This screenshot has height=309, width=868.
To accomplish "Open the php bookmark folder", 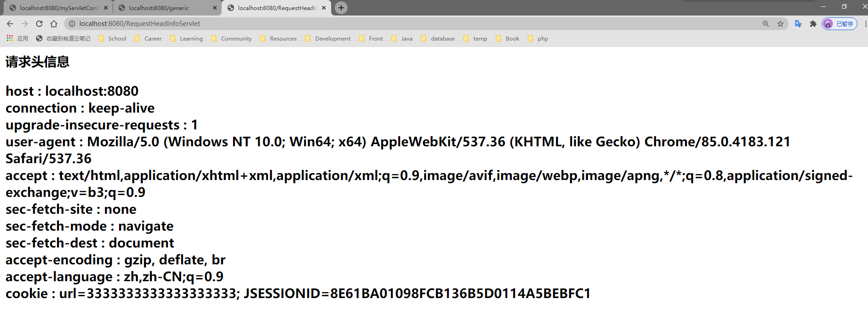I will point(538,39).
